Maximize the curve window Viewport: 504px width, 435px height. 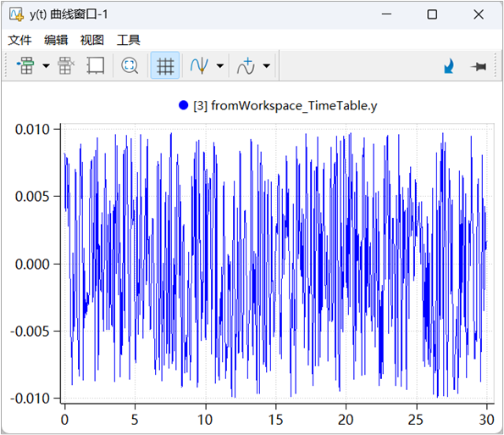coord(432,14)
